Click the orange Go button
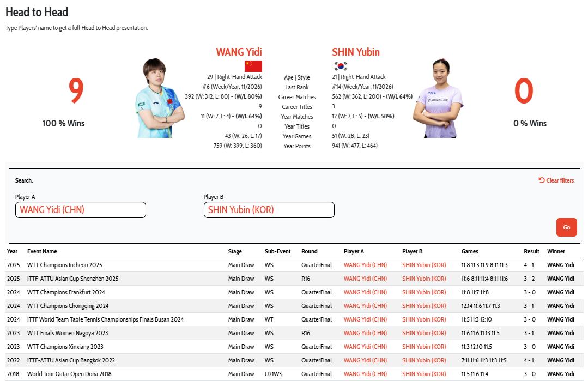588x381 pixels. [x=566, y=227]
